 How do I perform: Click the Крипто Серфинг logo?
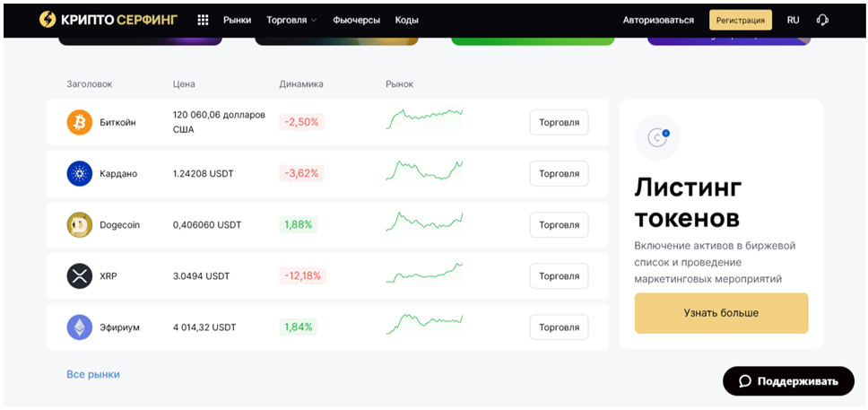(x=108, y=20)
